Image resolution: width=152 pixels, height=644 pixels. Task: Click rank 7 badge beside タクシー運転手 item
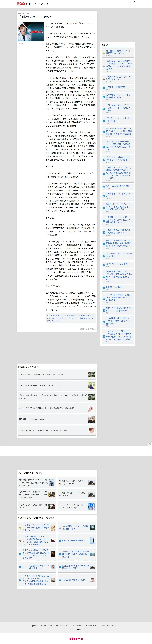coord(20,567)
